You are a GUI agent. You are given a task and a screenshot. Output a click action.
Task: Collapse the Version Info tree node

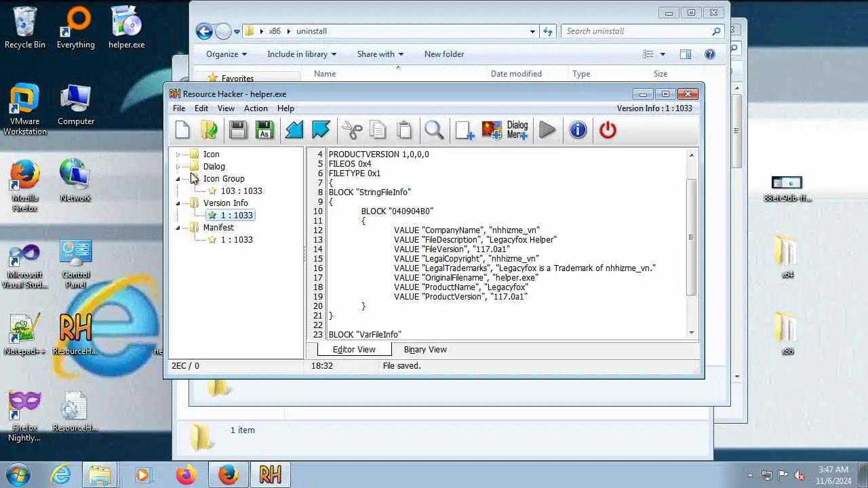(x=178, y=203)
